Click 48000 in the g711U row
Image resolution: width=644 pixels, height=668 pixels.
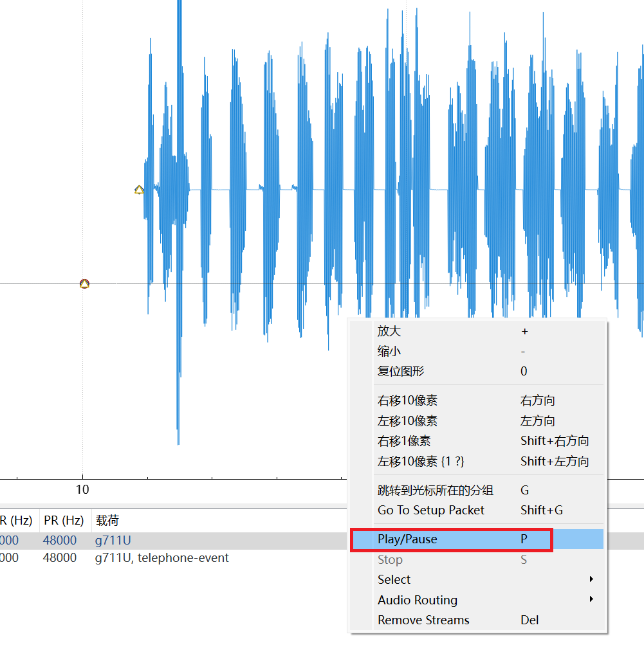(x=60, y=540)
